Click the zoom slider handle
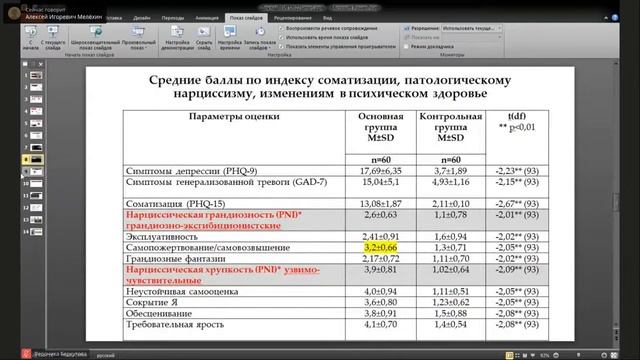The width and height of the screenshot is (640, 360). click(x=578, y=356)
